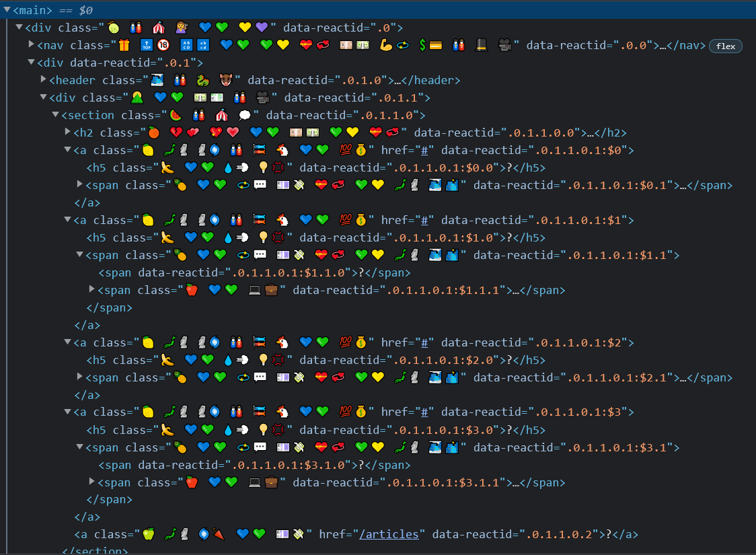
Task: Click the pineapple emoji in span $2.1
Action: (180, 378)
